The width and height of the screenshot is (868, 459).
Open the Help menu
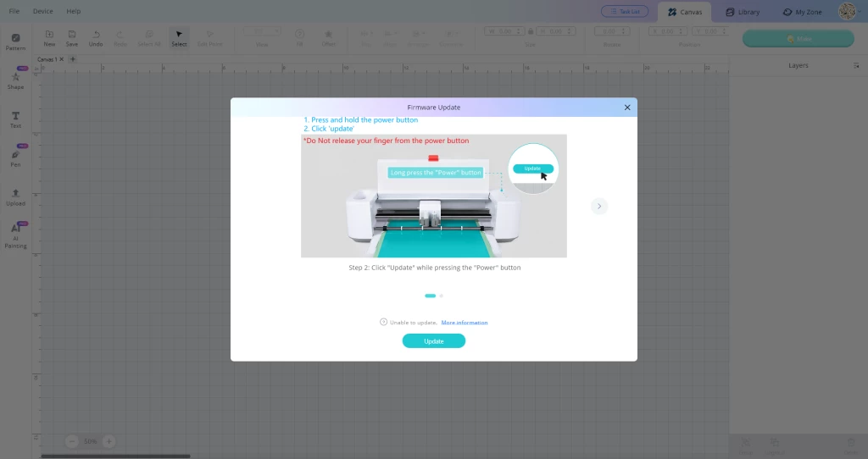tap(74, 11)
